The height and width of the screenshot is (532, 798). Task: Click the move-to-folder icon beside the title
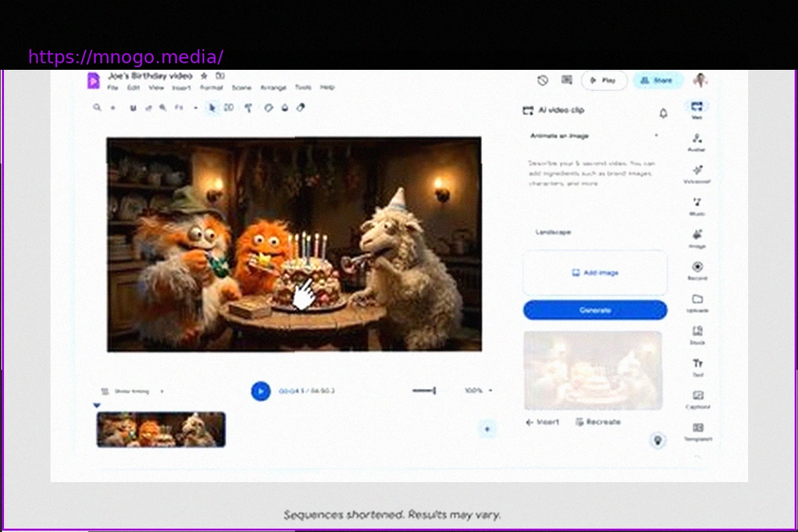click(220, 76)
